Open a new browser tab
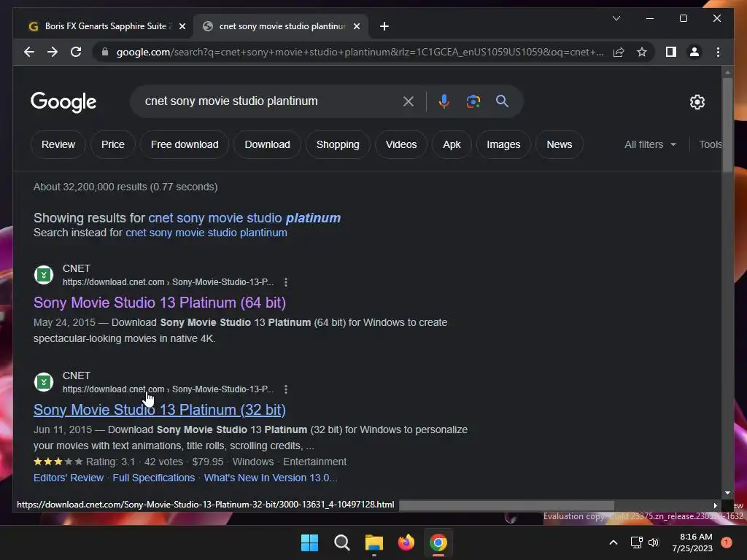This screenshot has width=747, height=560. tap(384, 26)
